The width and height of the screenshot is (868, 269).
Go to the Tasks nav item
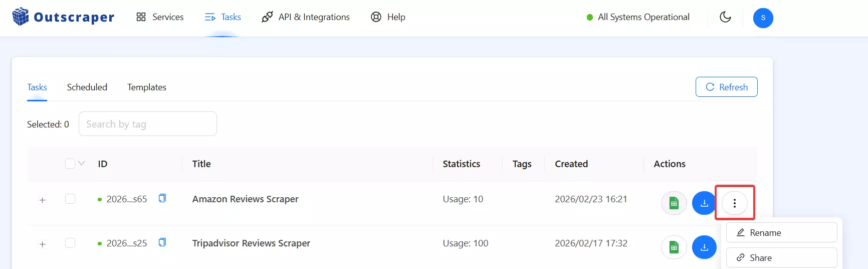click(x=223, y=17)
